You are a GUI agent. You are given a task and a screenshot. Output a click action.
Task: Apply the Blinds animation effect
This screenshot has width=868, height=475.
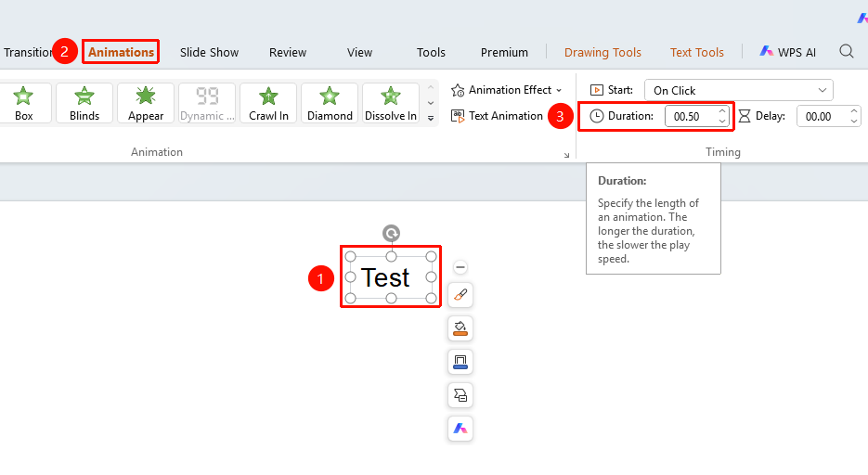(x=84, y=103)
